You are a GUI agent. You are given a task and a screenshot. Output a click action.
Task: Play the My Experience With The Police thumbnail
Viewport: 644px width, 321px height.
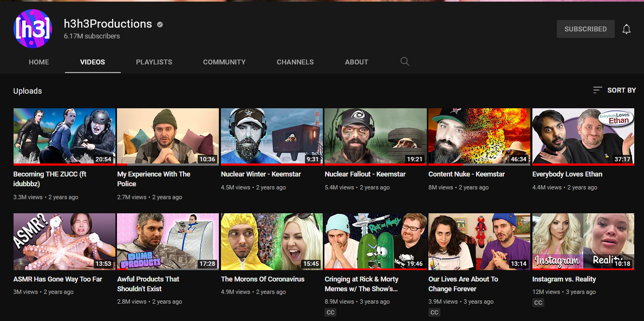click(168, 136)
